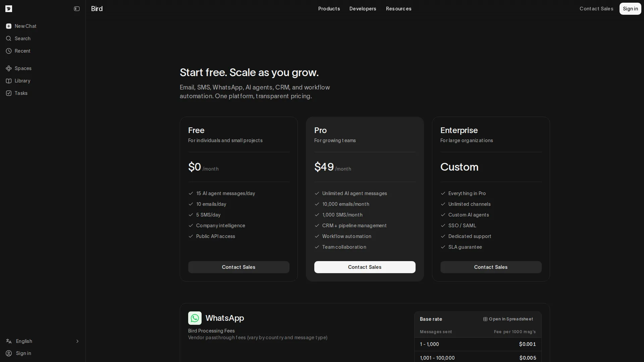Click Contact Sales on the Pro plan

tap(365, 267)
